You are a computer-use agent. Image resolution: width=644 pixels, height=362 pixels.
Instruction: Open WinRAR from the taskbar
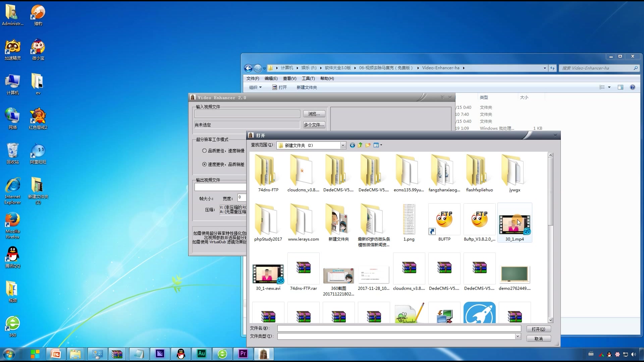tap(117, 354)
